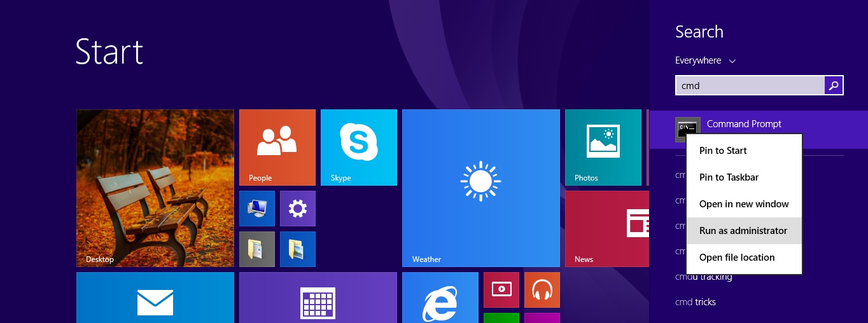Click the Command Prompt search result text
Screen dimensions: 868x323
coord(744,124)
